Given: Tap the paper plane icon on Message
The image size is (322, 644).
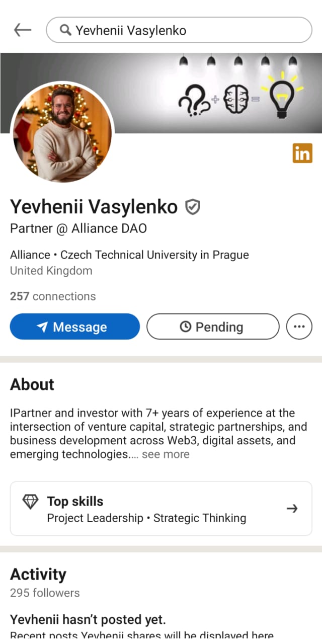Looking at the screenshot, I should 42,327.
